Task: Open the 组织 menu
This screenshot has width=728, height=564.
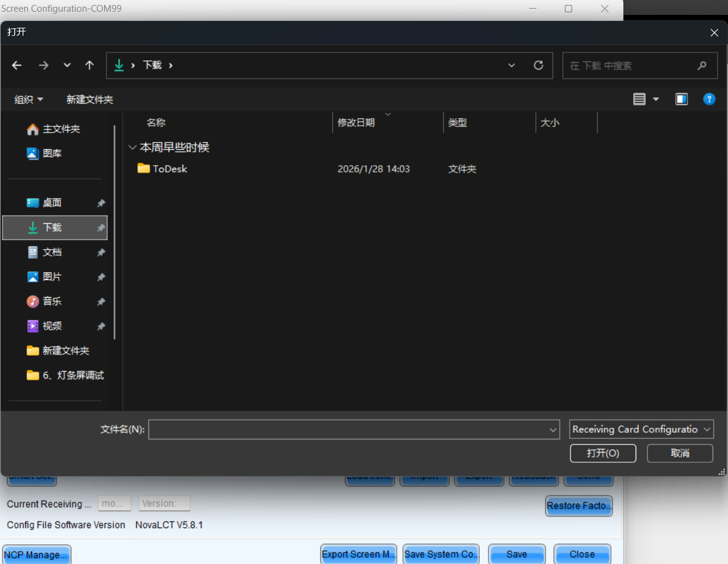Action: 29,99
